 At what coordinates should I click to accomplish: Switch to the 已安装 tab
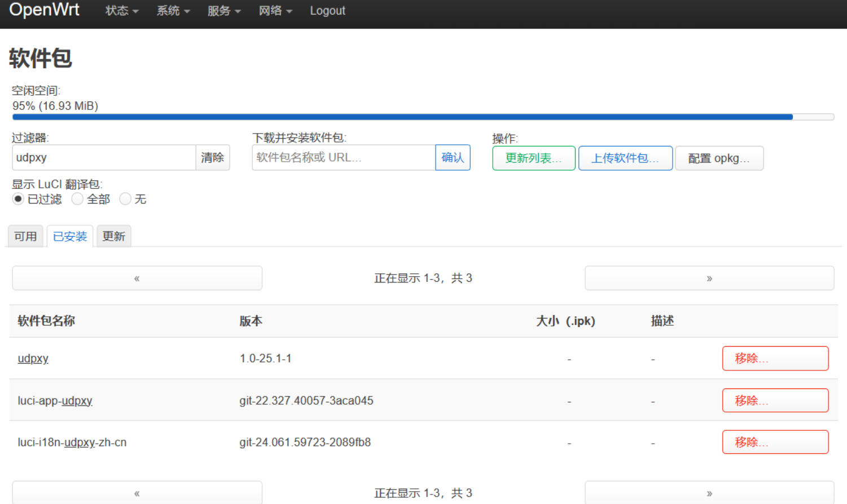70,236
